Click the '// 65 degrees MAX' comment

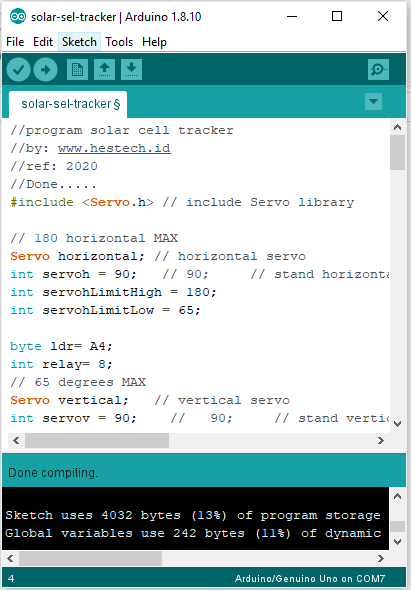coord(78,382)
